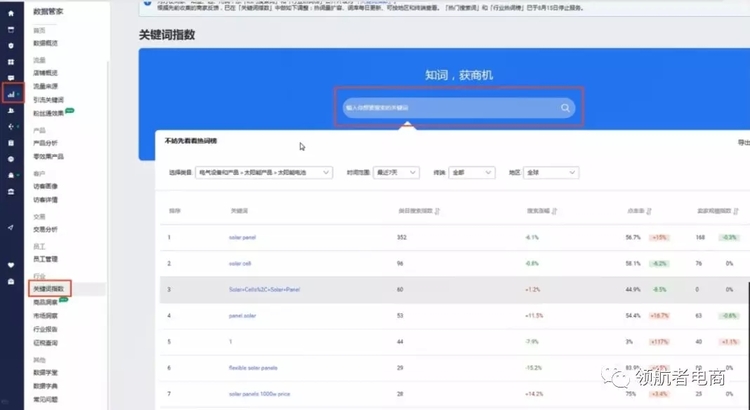Click click-rate value 56.7%
This screenshot has height=410, width=750.
pyautogui.click(x=633, y=237)
